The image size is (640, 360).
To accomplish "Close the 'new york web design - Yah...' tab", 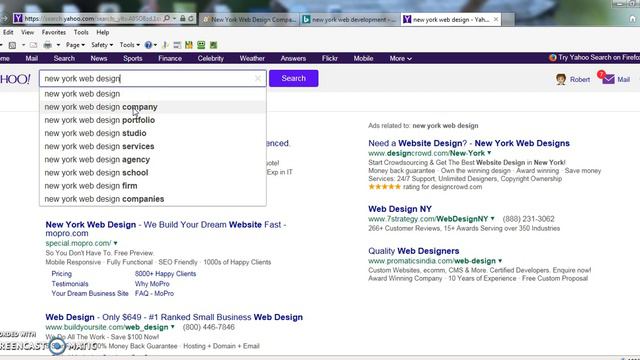I will point(496,19).
